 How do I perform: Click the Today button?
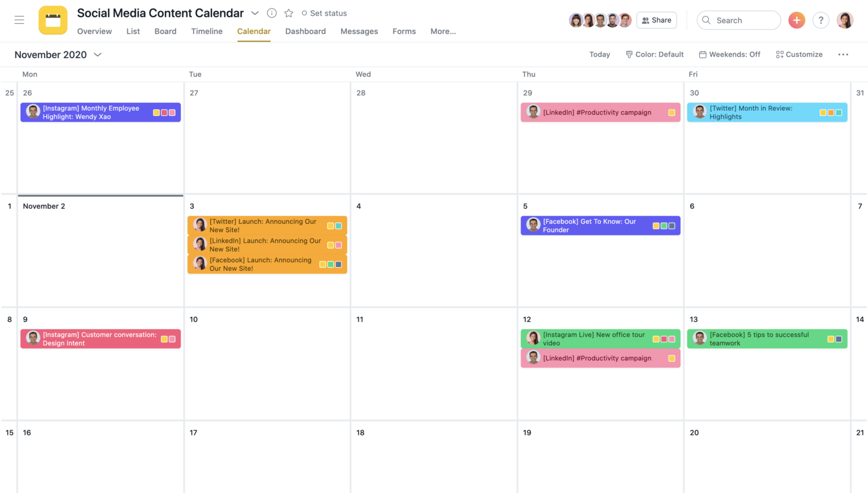(600, 55)
